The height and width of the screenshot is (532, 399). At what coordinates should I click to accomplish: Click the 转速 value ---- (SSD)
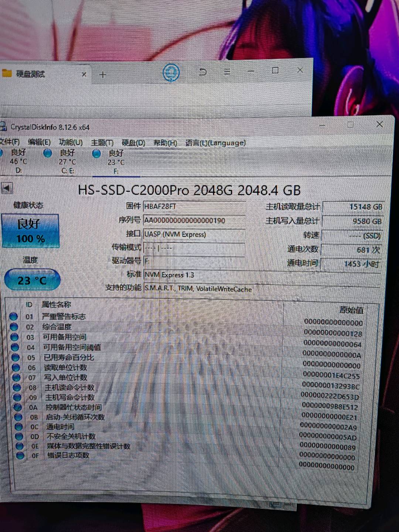(352, 236)
